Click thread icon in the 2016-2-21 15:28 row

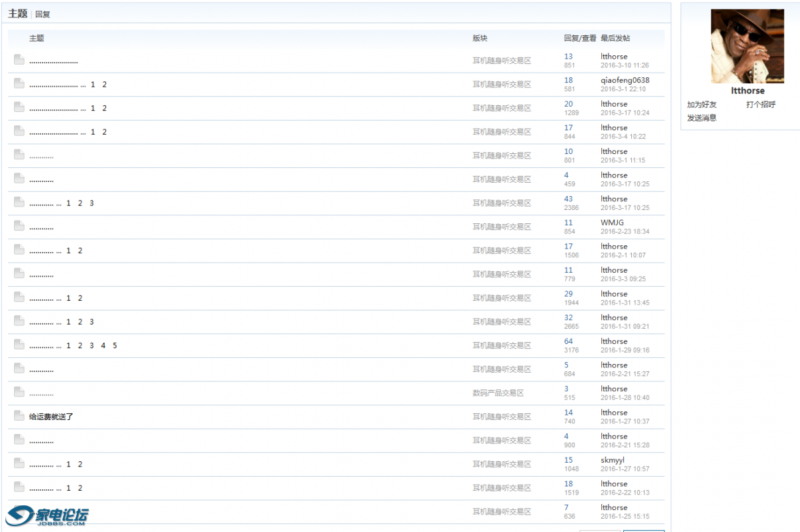(19, 439)
